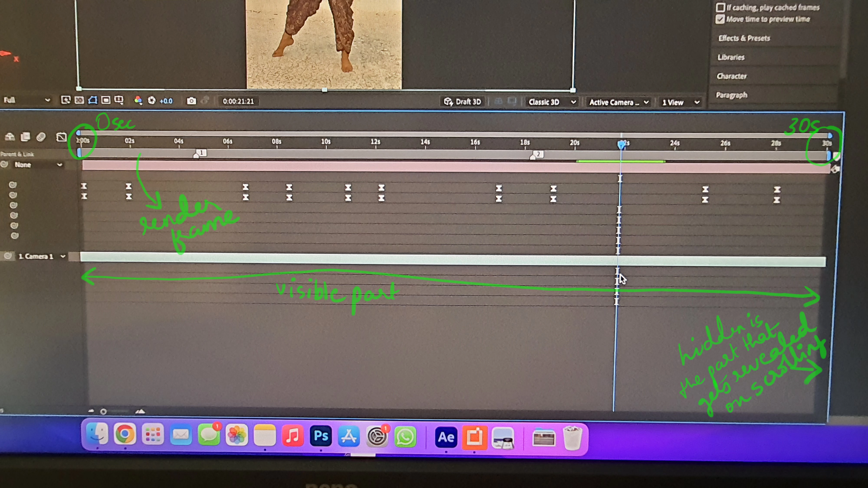Screen dimensions: 868x488
Task: Open After Effects from the dock
Action: pyautogui.click(x=446, y=437)
